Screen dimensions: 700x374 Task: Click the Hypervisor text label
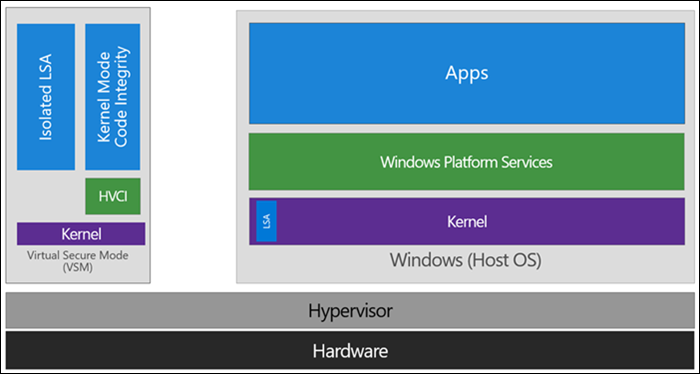(x=350, y=311)
